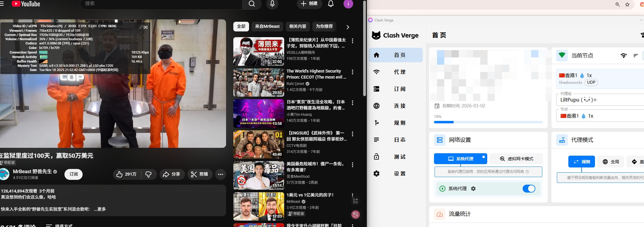Screen dimensions: 644x227
Task: Click gear icon next to 系统代理
Action: pyautogui.click(x=473, y=189)
